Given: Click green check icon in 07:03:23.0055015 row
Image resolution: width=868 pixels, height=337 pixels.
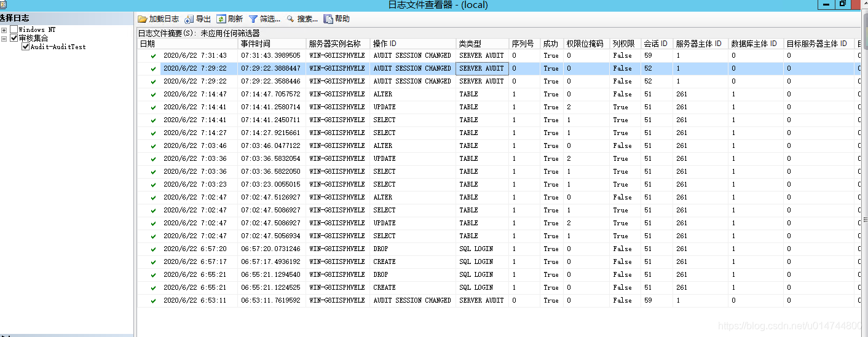Looking at the screenshot, I should click(153, 185).
